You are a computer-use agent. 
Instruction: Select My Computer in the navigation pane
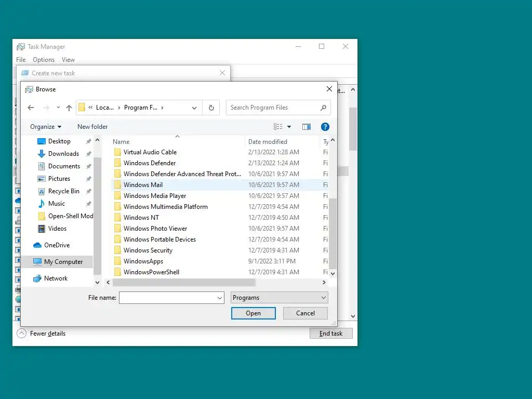63,262
